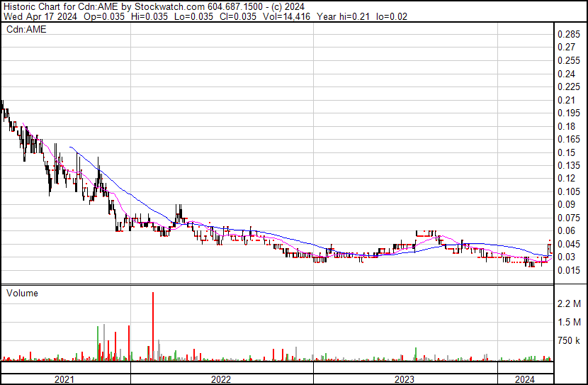Click the 0.015 price axis label

coord(569,270)
